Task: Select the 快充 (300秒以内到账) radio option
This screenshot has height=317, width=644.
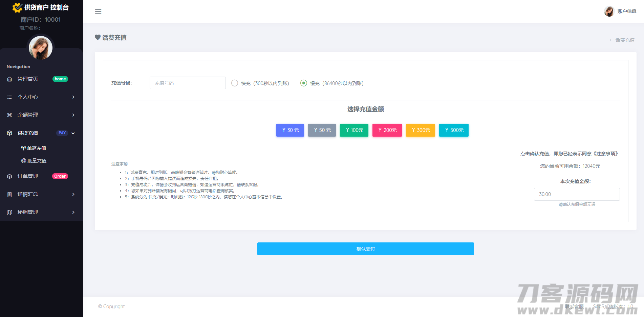Action: (x=235, y=83)
